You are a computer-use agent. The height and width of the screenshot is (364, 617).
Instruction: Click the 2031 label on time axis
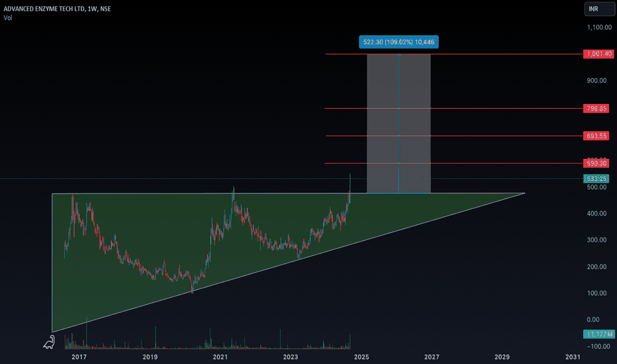(573, 357)
